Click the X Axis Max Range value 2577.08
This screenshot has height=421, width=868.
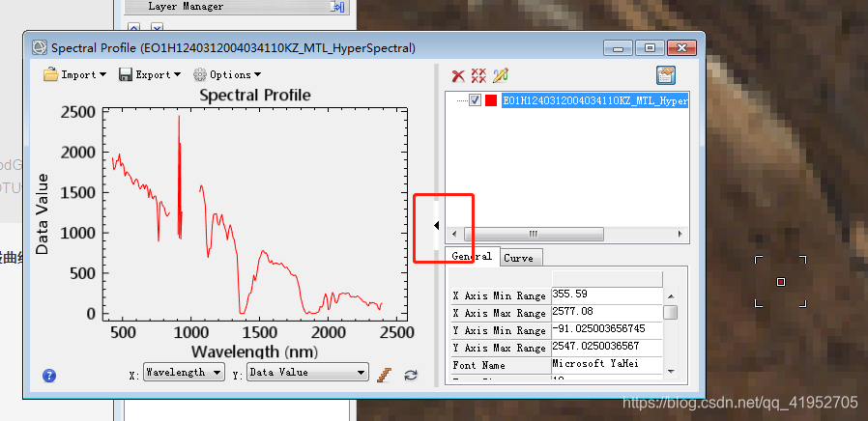point(607,312)
